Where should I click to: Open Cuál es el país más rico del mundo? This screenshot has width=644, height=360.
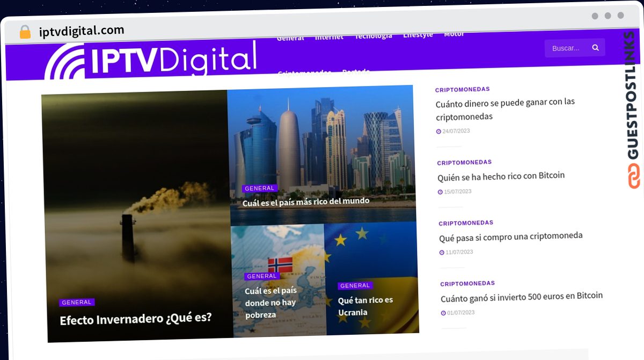click(306, 201)
